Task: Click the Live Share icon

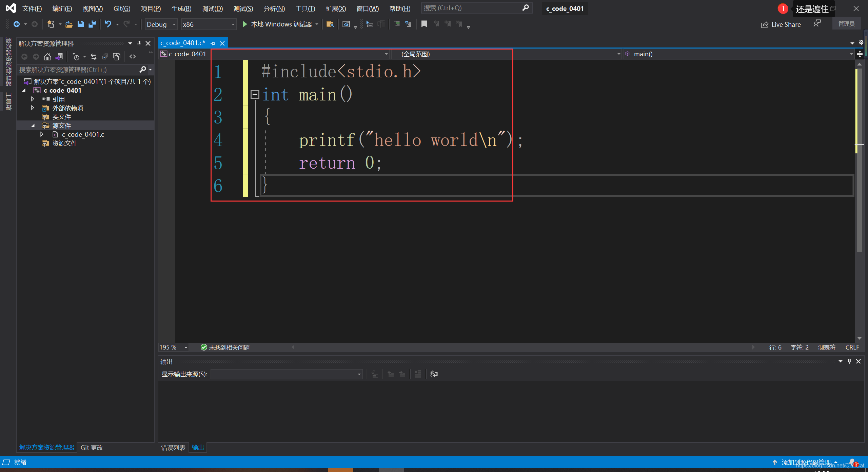Action: (764, 25)
